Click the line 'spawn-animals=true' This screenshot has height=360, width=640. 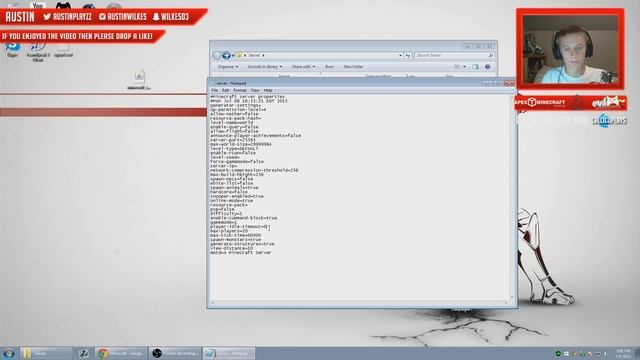(234, 188)
